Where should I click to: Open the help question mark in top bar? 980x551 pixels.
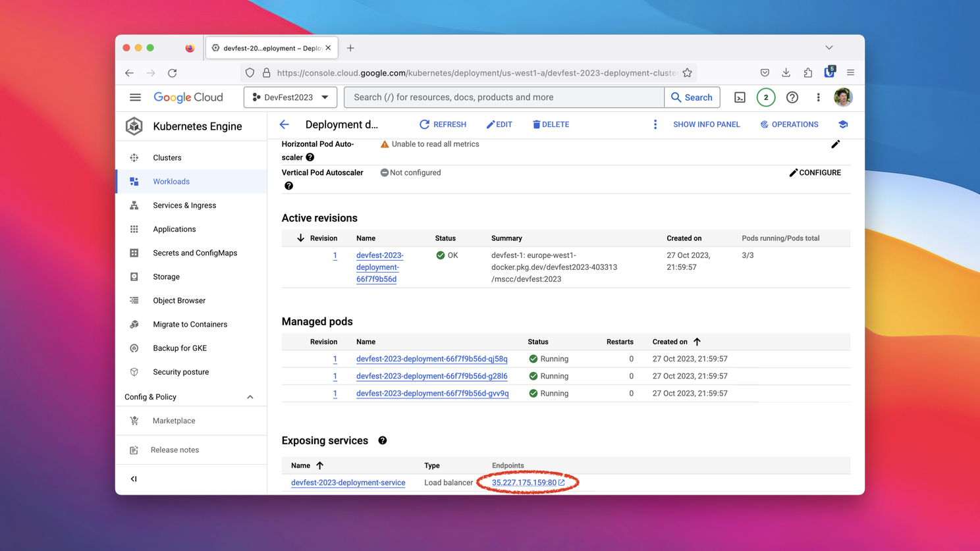(x=792, y=97)
